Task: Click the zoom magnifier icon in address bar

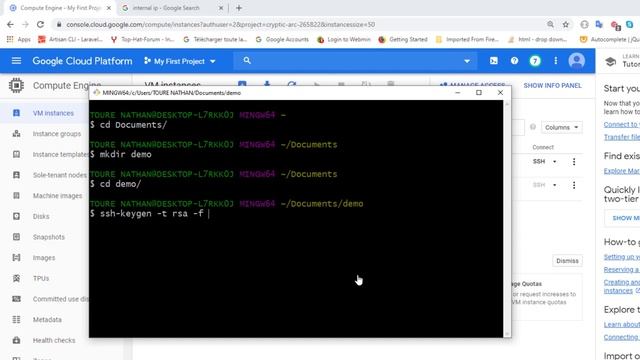Action: point(550,24)
